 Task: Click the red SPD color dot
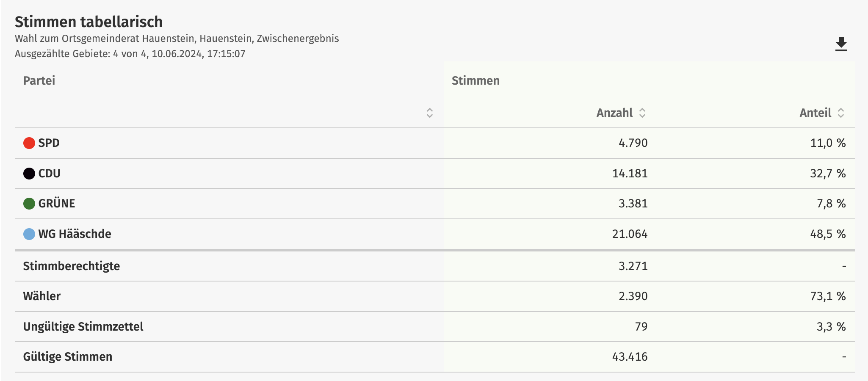pos(29,143)
